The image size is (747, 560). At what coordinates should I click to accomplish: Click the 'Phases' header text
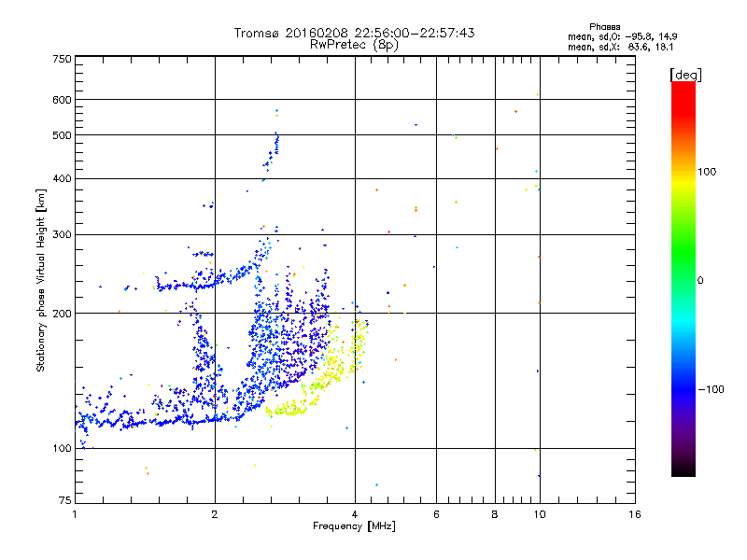[x=604, y=27]
